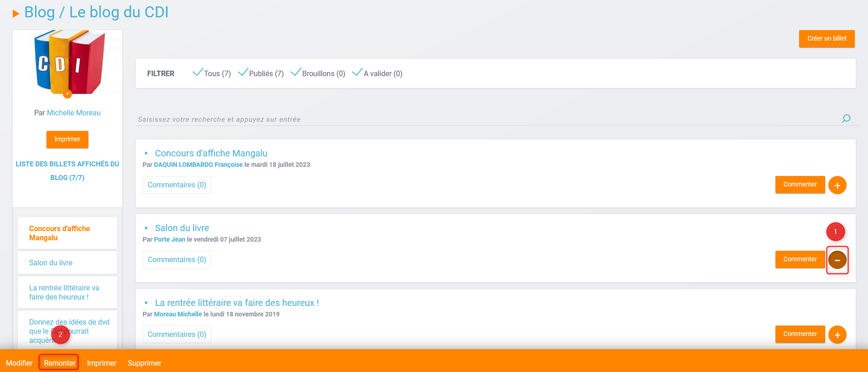Click small plus badge on CDI image

click(67, 94)
